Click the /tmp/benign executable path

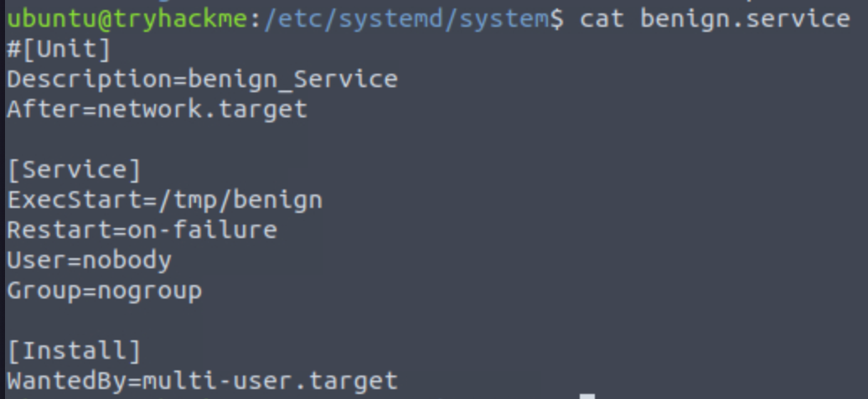pos(239,199)
